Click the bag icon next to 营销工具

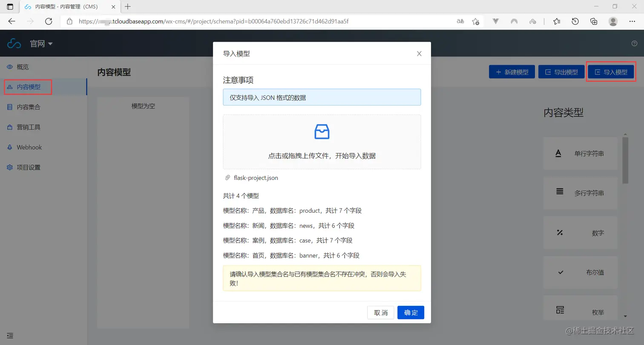[x=10, y=127]
